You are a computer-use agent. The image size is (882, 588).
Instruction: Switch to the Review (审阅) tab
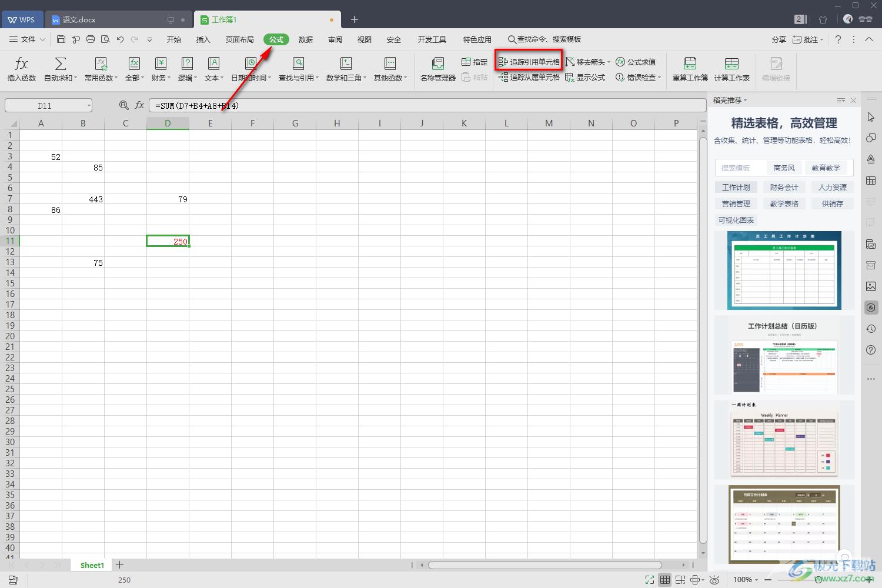point(335,39)
